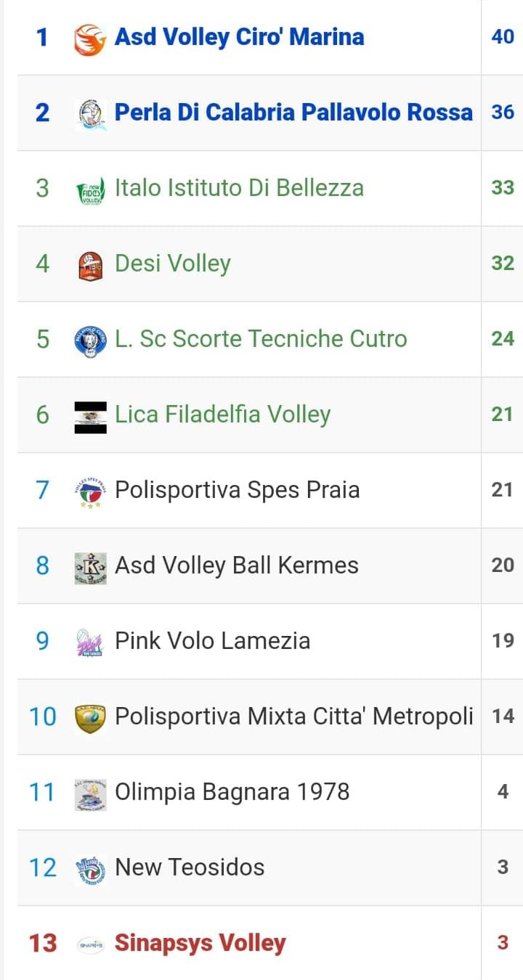This screenshot has width=523, height=980.
Task: Click the rank number 13 in red
Action: [43, 943]
